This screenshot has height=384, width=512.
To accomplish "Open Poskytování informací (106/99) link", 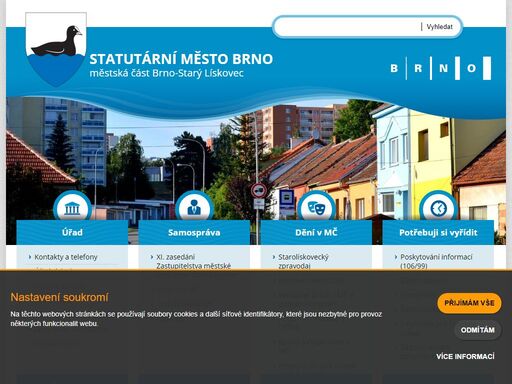I will tap(436, 261).
